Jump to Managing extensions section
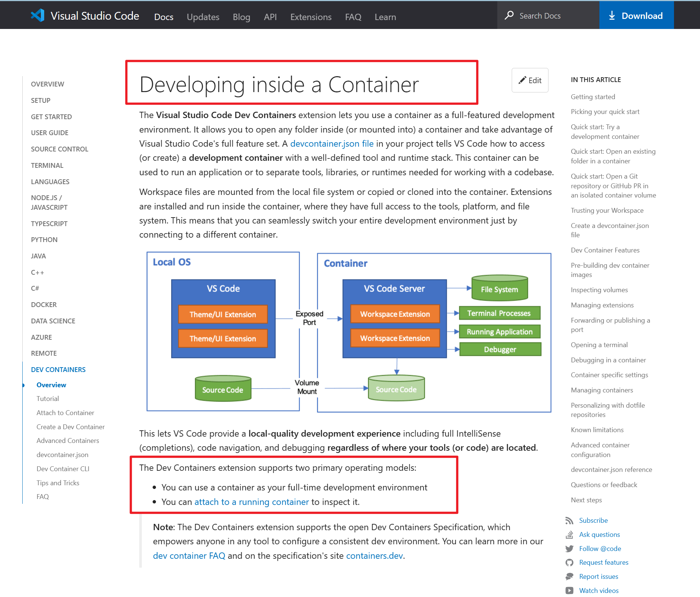The width and height of the screenshot is (700, 597). click(602, 305)
